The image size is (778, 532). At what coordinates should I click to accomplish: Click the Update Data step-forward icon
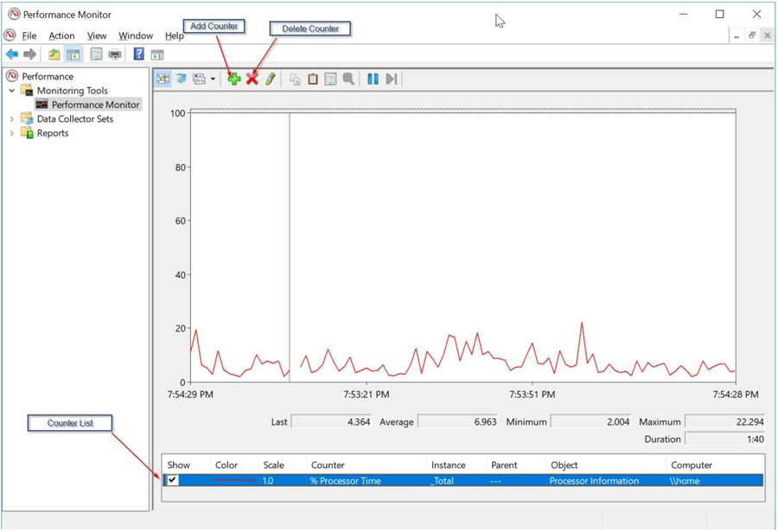point(392,79)
